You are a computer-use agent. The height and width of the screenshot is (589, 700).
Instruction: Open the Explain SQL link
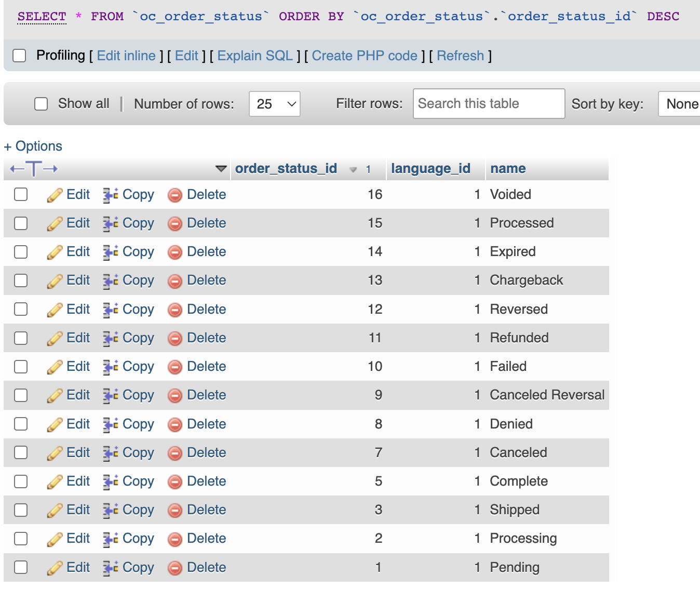pos(255,56)
